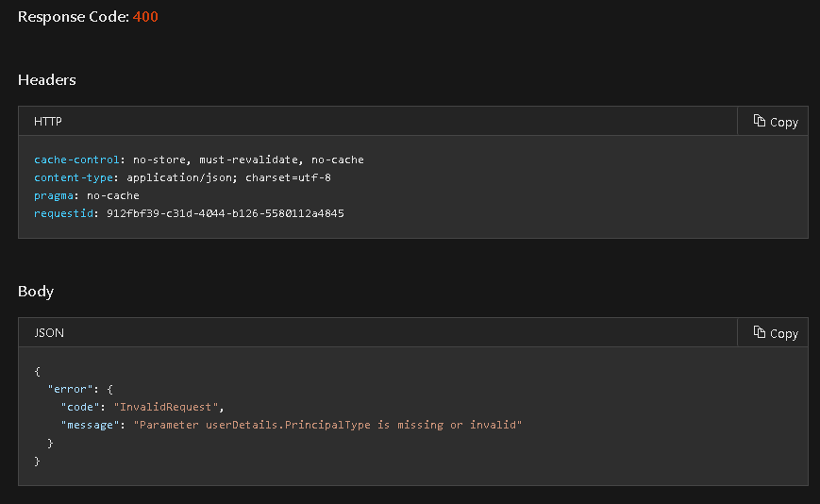
Task: Click the requestid GUID 912fbf39-c31d-4044 value
Action: point(226,213)
